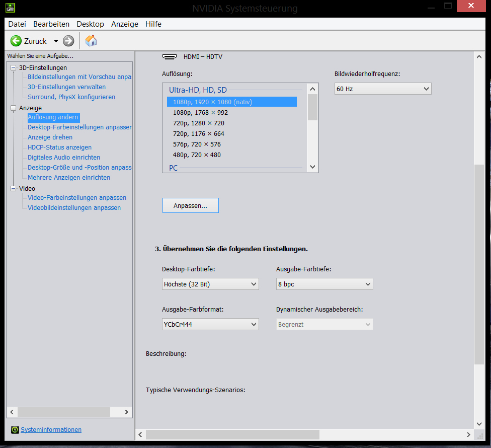Screen dimensions: 491x448
Task: Click up arrow of main panel vertical scrollbar
Action: (x=479, y=57)
